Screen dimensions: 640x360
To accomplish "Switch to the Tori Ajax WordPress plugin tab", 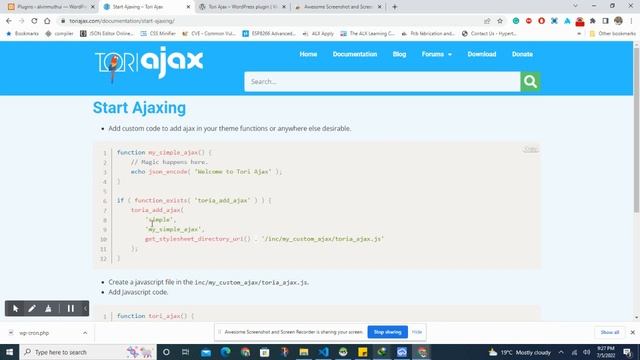I will coord(242,7).
